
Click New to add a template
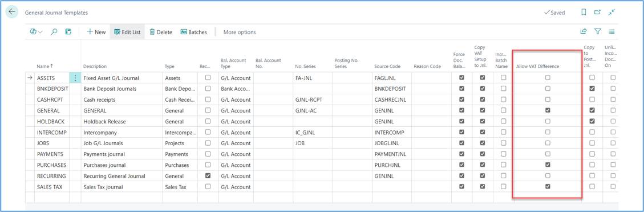[96, 31]
